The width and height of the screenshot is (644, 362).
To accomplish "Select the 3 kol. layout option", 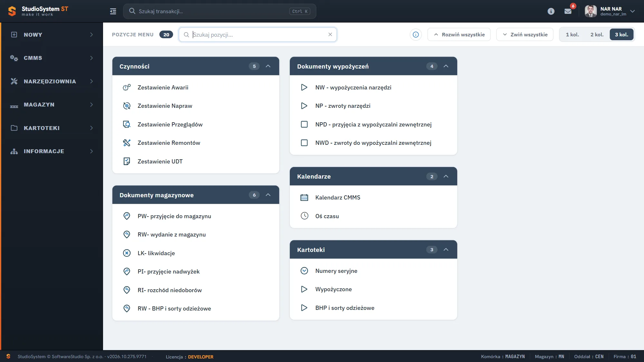I will pyautogui.click(x=621, y=34).
